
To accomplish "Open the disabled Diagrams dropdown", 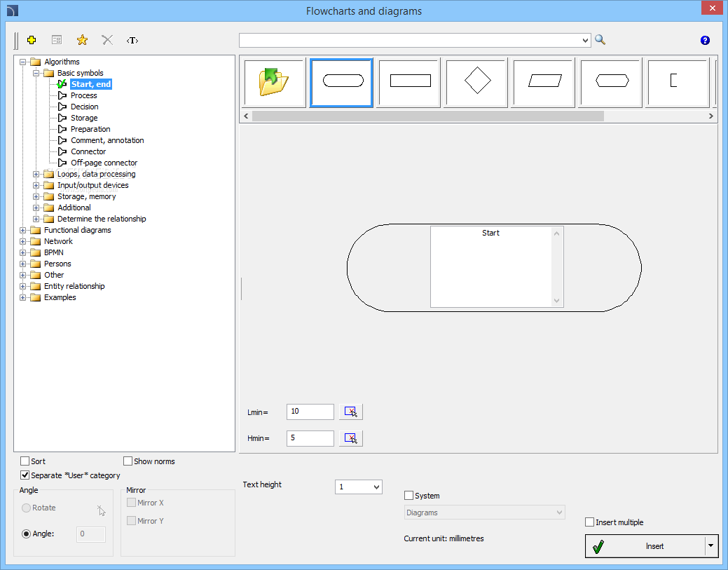I will coord(484,513).
